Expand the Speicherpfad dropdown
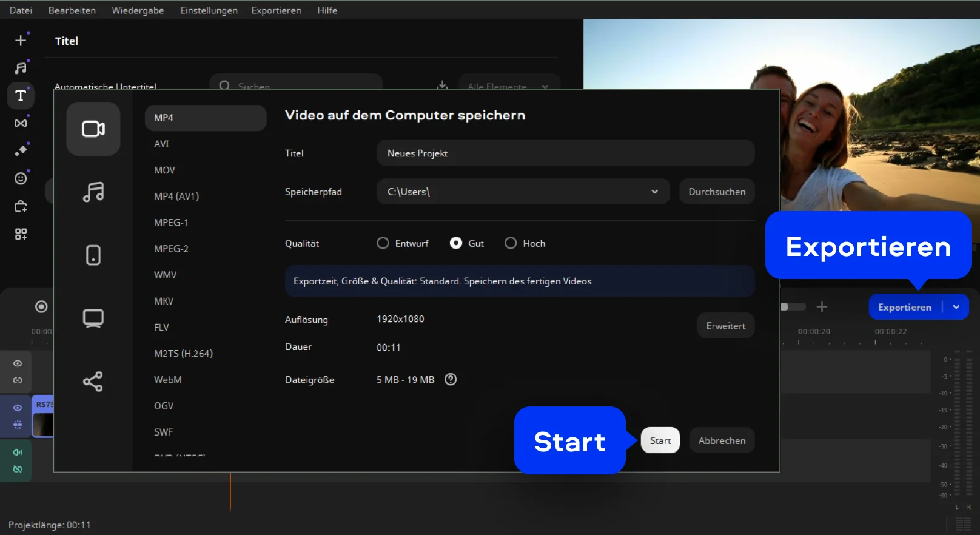 click(x=654, y=192)
